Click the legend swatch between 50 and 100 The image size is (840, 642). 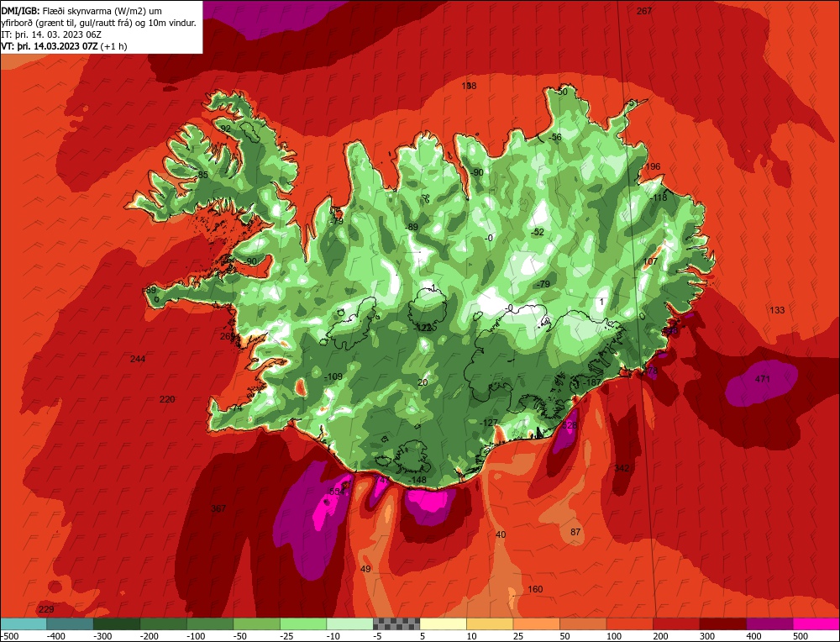[583, 624]
